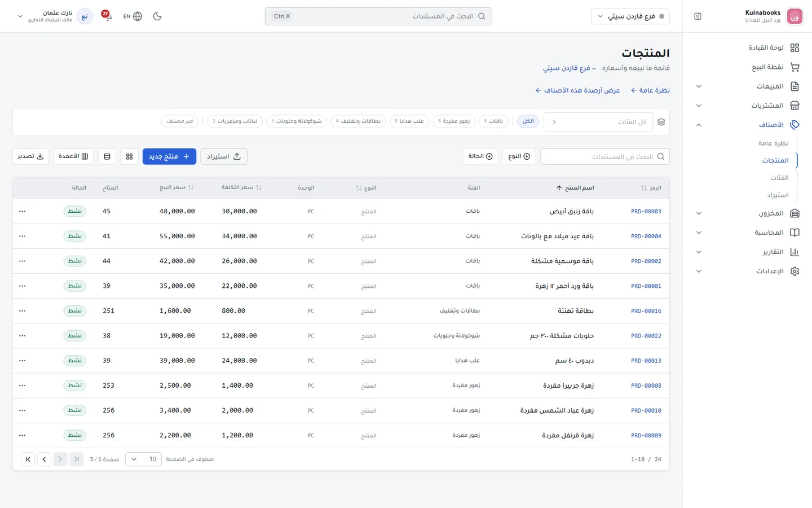Image resolution: width=812 pixels, height=508 pixels.
Task: Select باقات category filter chip
Action: [493, 121]
